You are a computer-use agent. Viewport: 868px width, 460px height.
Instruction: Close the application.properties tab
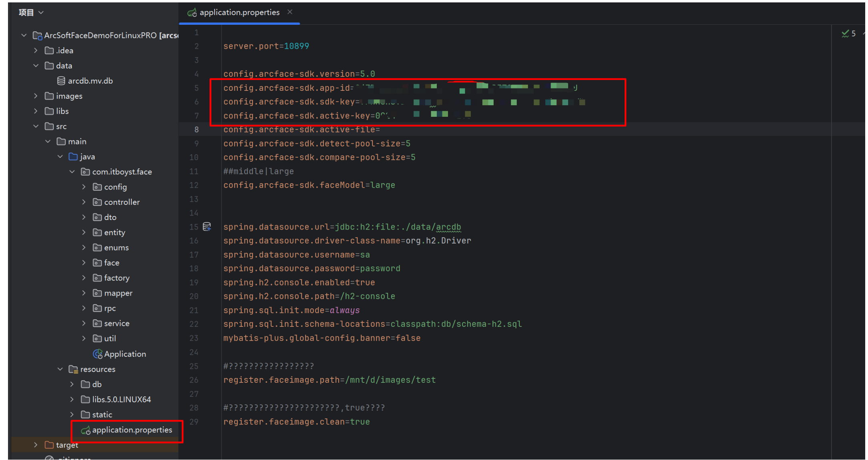click(290, 12)
